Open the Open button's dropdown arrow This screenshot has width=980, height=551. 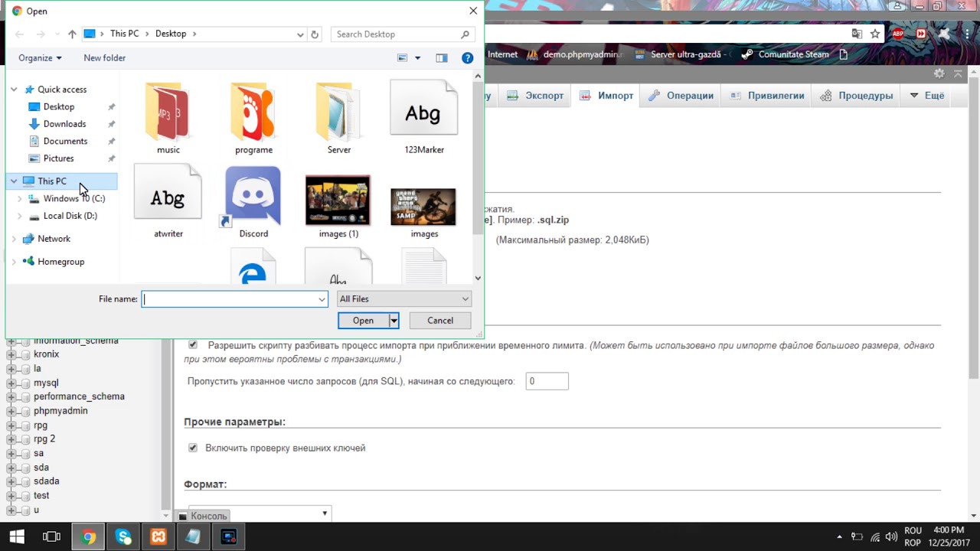click(x=394, y=321)
